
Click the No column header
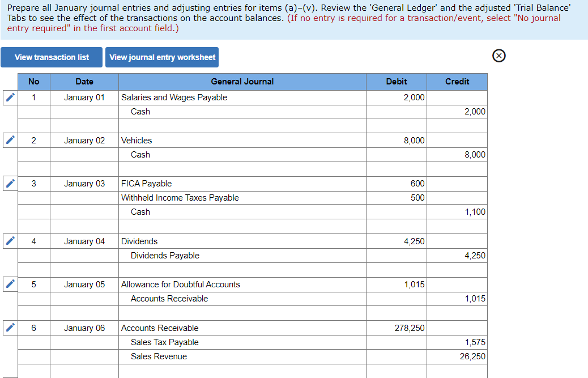pos(34,82)
